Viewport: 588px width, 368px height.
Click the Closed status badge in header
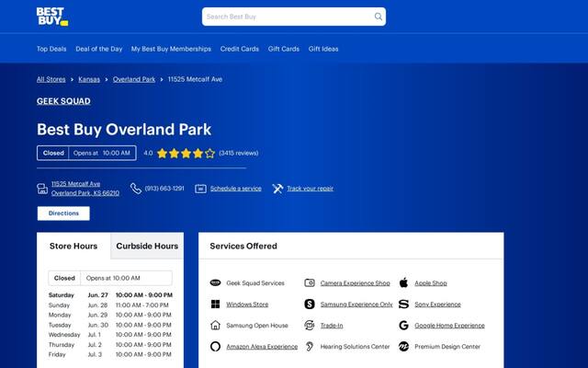pyautogui.click(x=53, y=153)
